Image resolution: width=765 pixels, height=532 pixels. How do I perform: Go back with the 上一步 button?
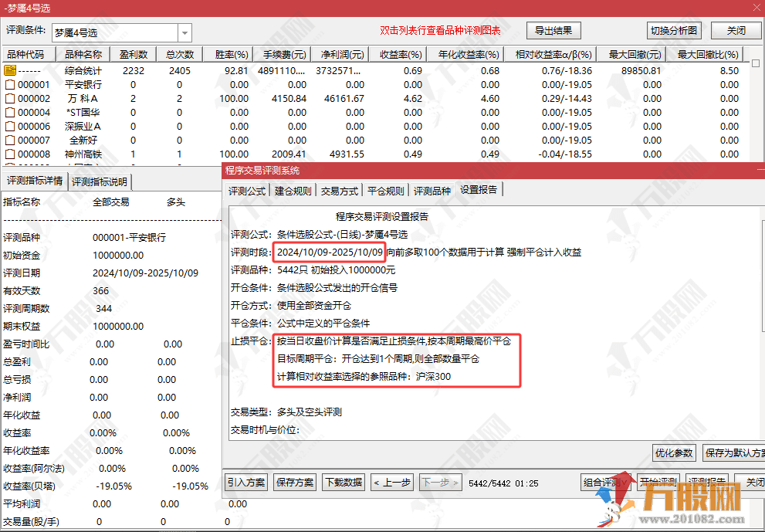click(x=391, y=483)
